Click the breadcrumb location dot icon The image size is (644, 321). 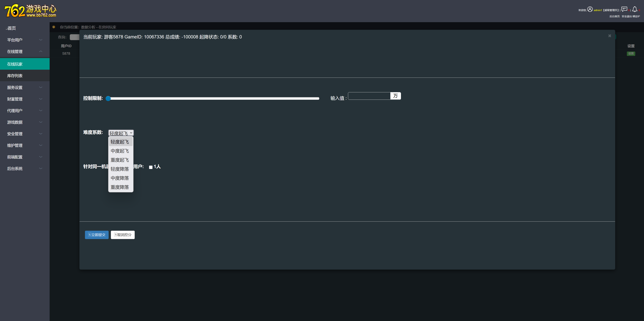[x=54, y=27]
